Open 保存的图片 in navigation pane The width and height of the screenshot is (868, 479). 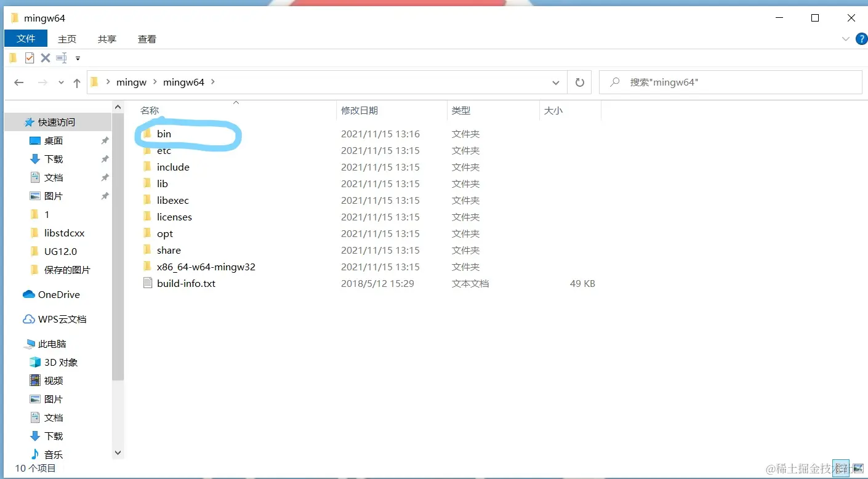pos(67,270)
